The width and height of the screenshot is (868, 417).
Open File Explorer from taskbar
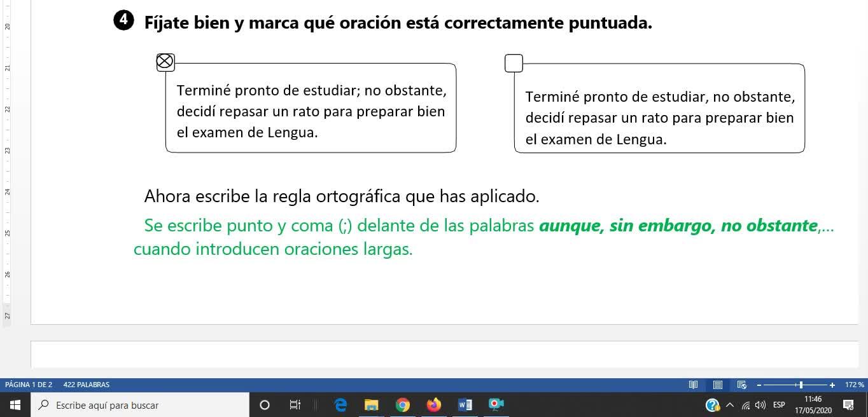[372, 405]
